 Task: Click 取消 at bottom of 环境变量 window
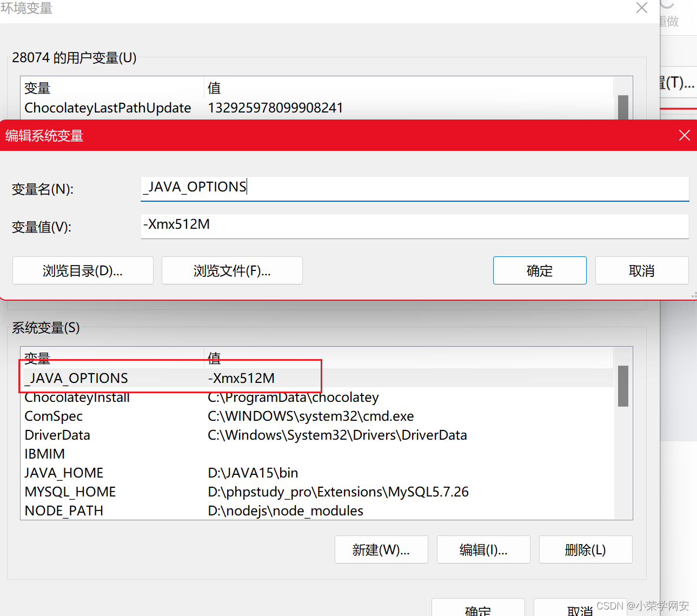click(580, 608)
